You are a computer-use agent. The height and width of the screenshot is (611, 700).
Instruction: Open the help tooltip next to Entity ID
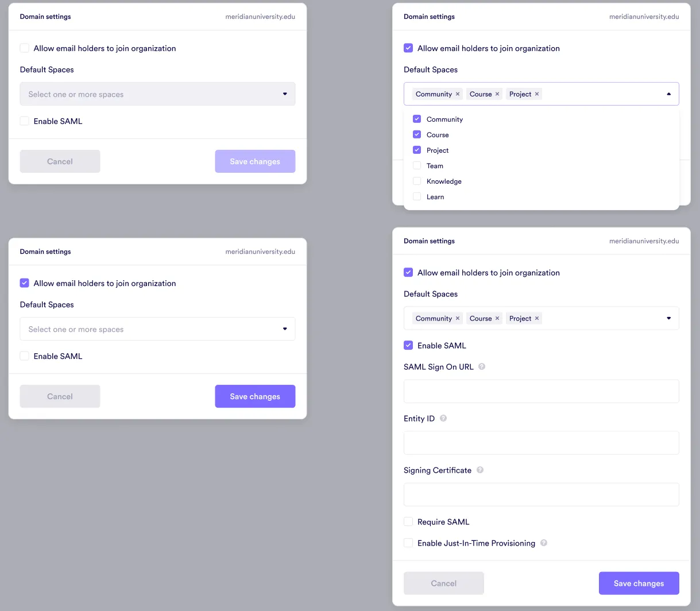[443, 418]
